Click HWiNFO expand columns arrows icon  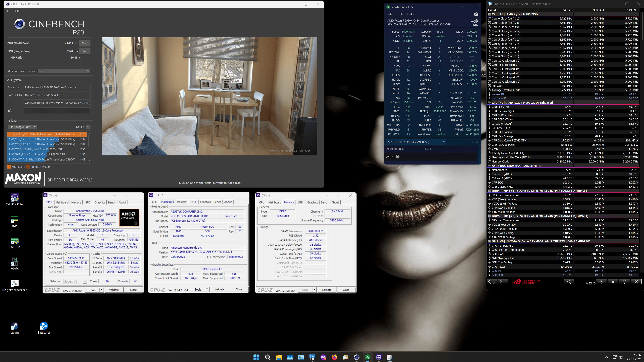tap(492, 282)
